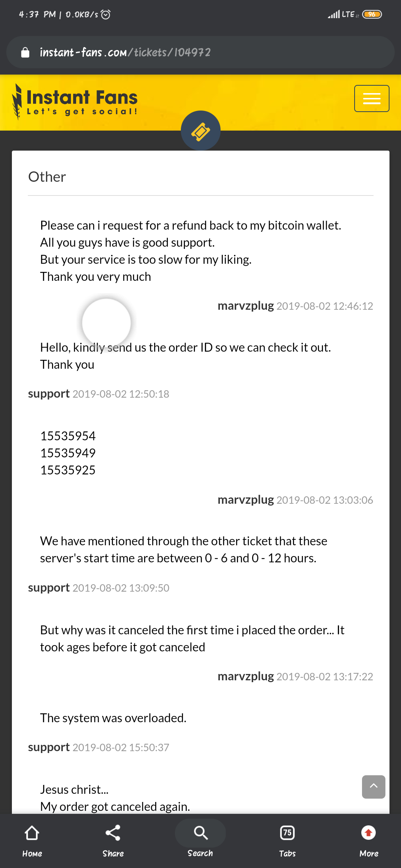This screenshot has height=868, width=401.
Task: Tap the ticket icon in blue circle
Action: pyautogui.click(x=200, y=131)
